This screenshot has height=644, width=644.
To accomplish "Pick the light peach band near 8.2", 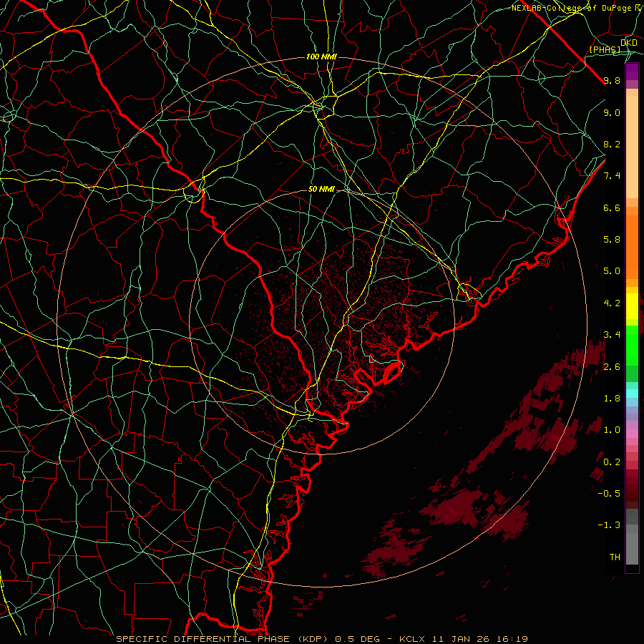I will 632,147.
